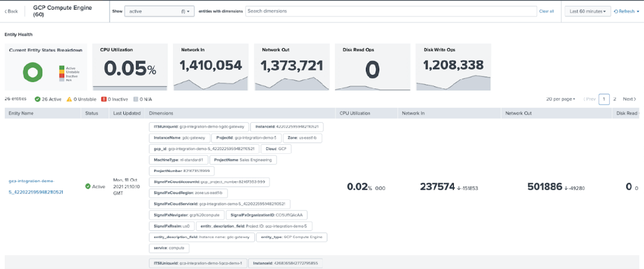
Task: Click the Clear all link
Action: point(546,11)
